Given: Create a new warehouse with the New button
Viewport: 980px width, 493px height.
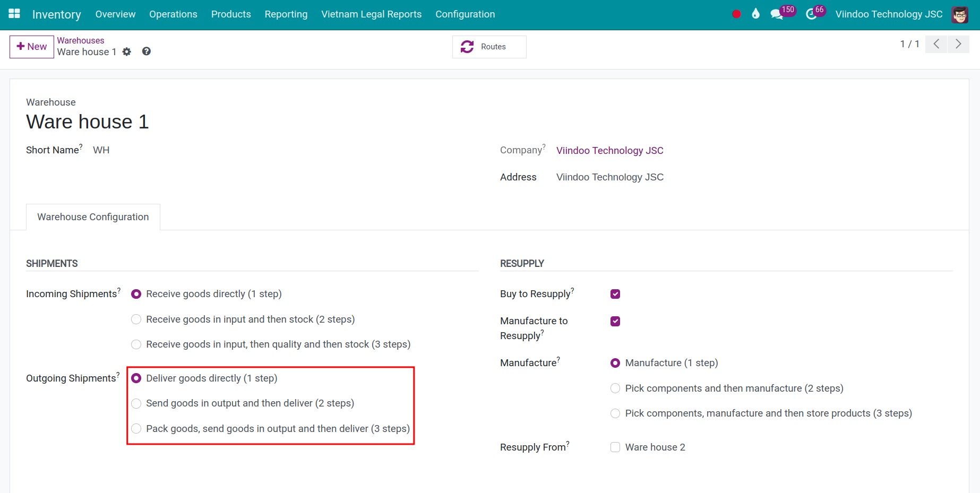Looking at the screenshot, I should click(32, 47).
